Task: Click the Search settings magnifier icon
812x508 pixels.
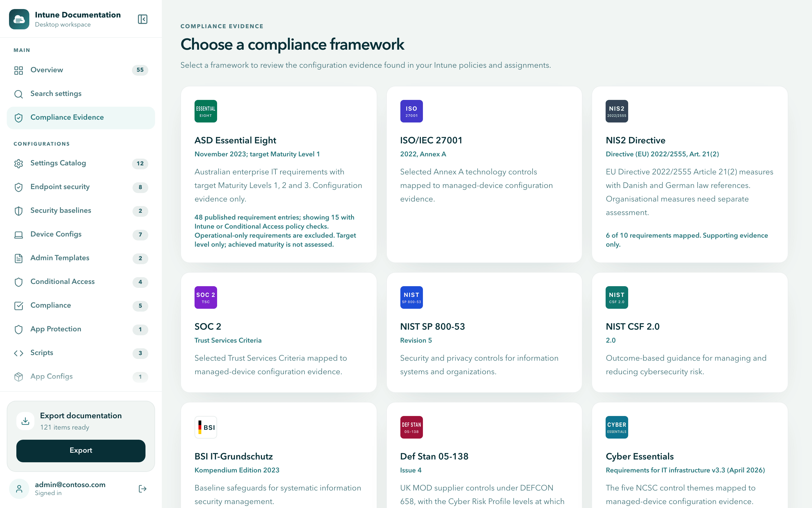Action: [x=18, y=94]
